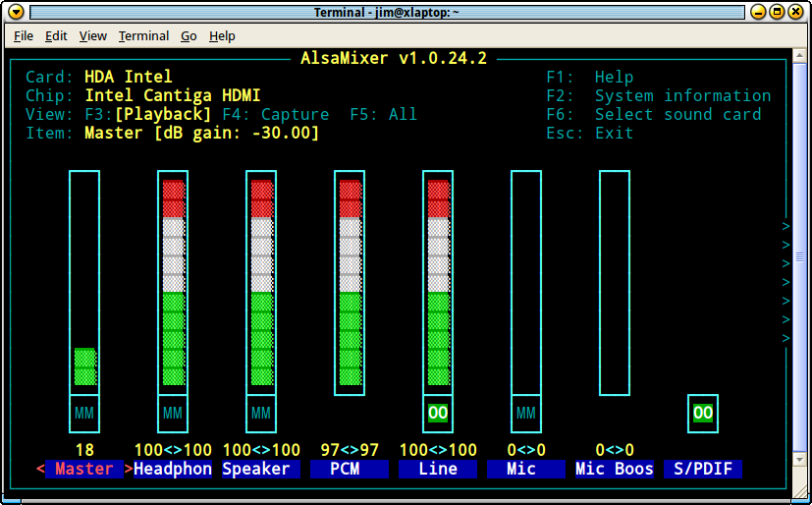Click the PCM volume bar
This screenshot has width=812, height=505.
click(x=350, y=283)
